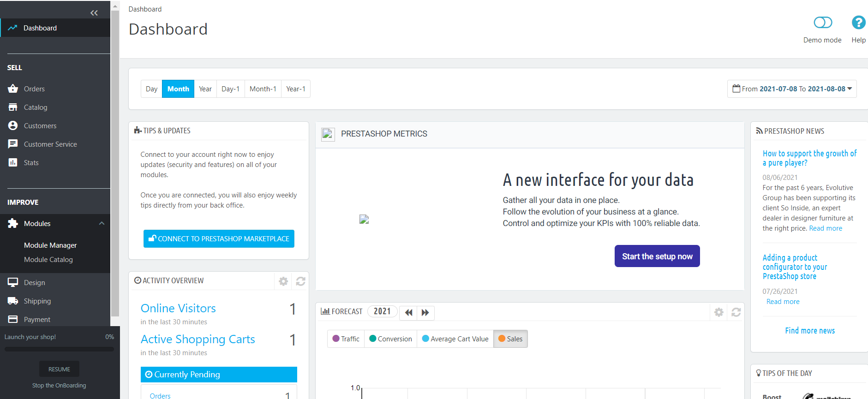
Task: Collapse the Modules submenu arrow
Action: pyautogui.click(x=102, y=223)
